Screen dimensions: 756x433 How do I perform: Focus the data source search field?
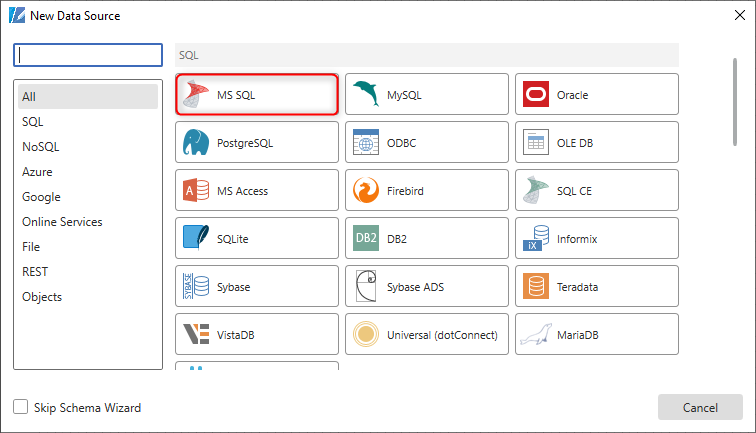tap(88, 55)
